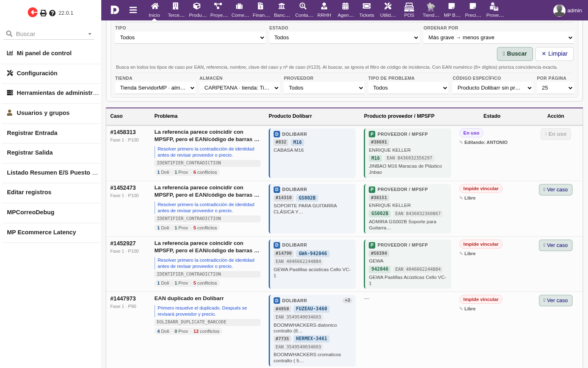The height and width of the screenshot is (368, 588).
Task: Click the admin user avatar
Action: point(559,11)
